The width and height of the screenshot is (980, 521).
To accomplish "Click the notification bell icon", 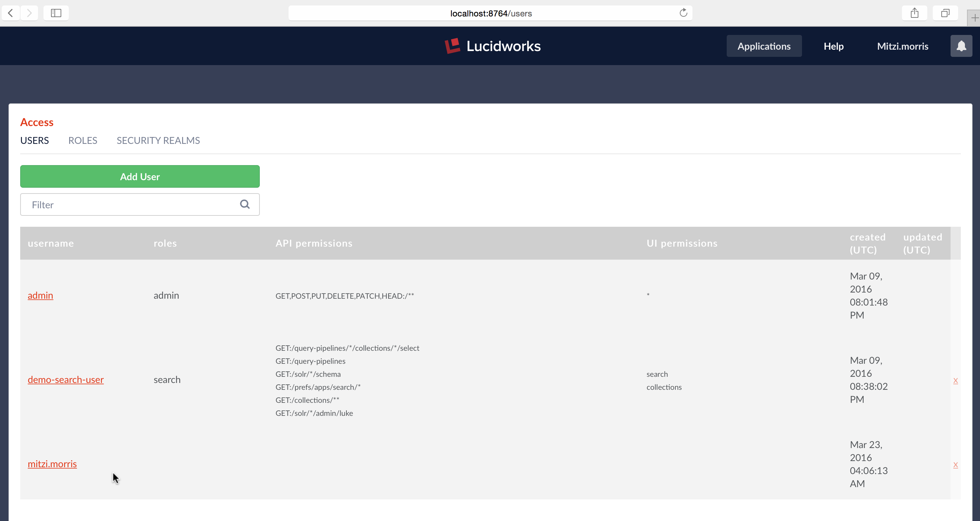I will point(961,46).
